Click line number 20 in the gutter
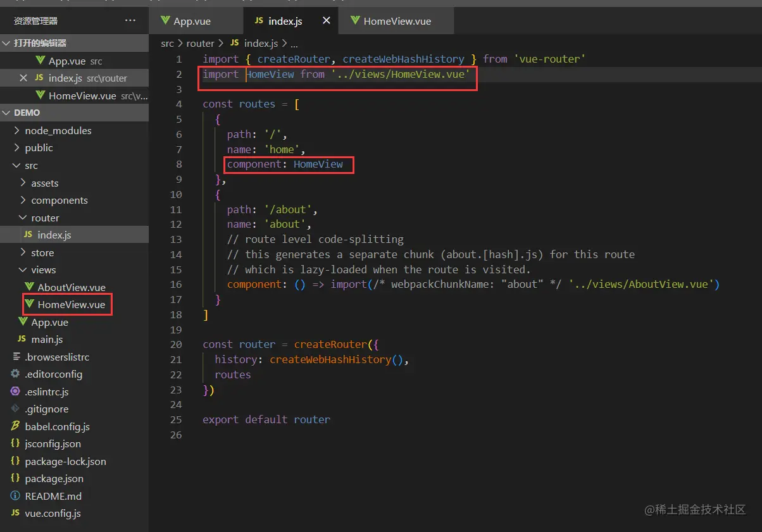 (176, 344)
